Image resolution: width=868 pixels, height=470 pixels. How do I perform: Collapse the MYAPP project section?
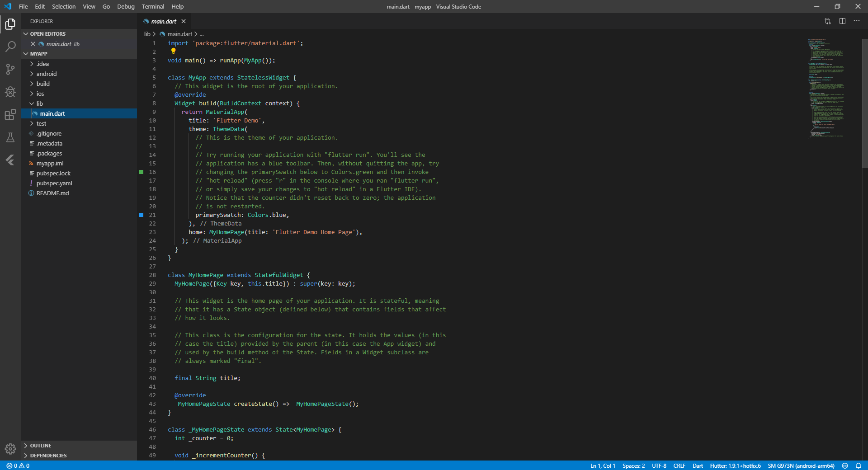[x=79, y=54]
